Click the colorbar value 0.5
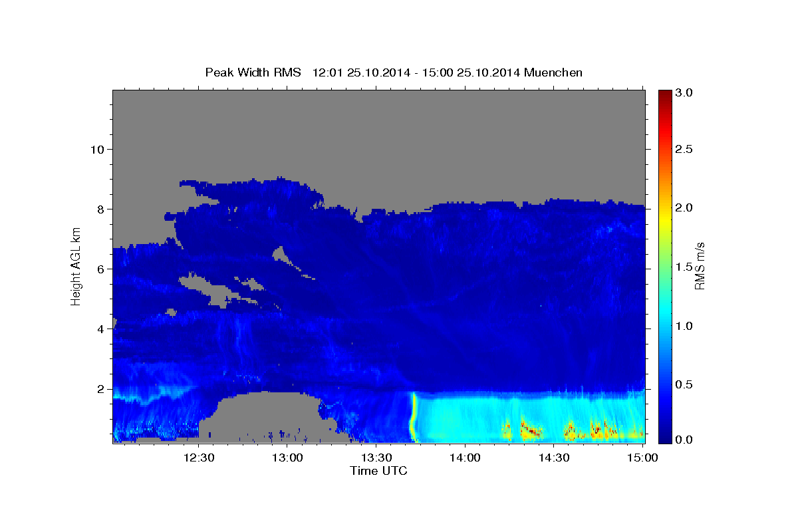 click(x=685, y=384)
